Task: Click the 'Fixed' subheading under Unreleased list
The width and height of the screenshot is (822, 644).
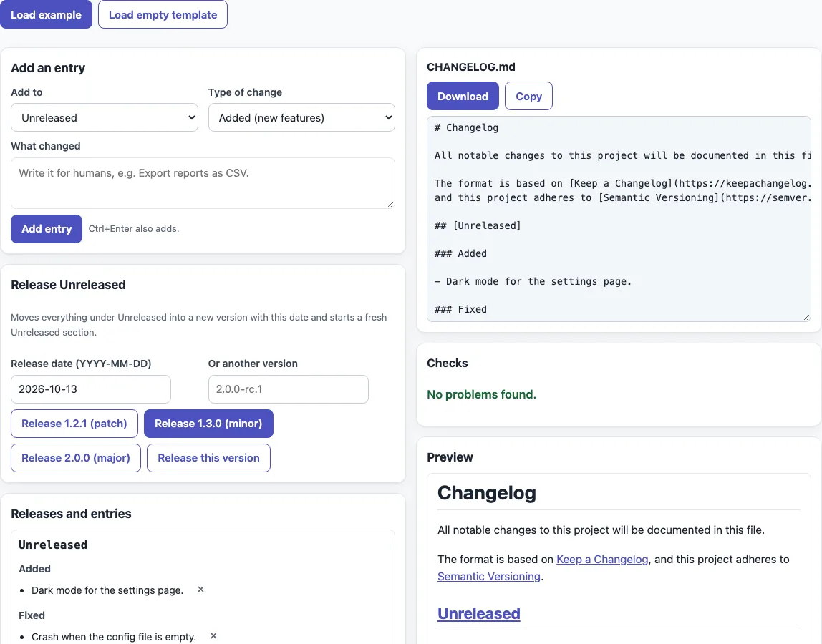Action: pyautogui.click(x=32, y=615)
